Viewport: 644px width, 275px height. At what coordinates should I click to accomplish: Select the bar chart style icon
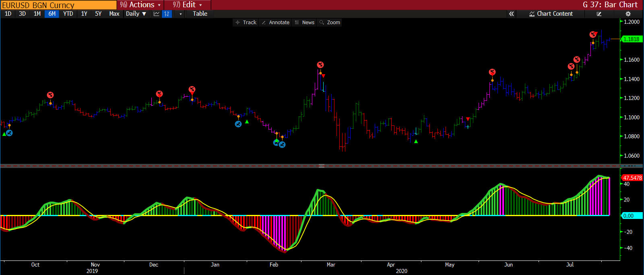click(x=167, y=14)
